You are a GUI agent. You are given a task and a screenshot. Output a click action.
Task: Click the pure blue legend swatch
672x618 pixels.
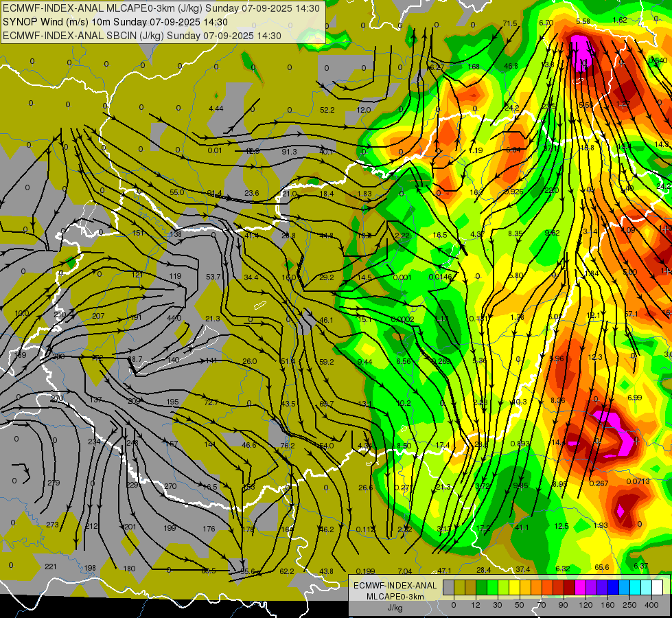pos(613,587)
